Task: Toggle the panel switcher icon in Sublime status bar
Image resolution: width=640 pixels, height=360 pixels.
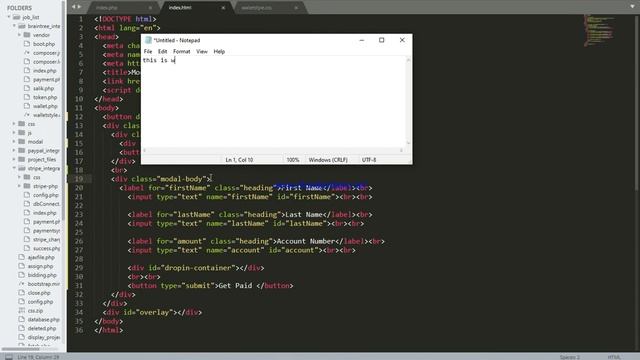Action: point(9,357)
